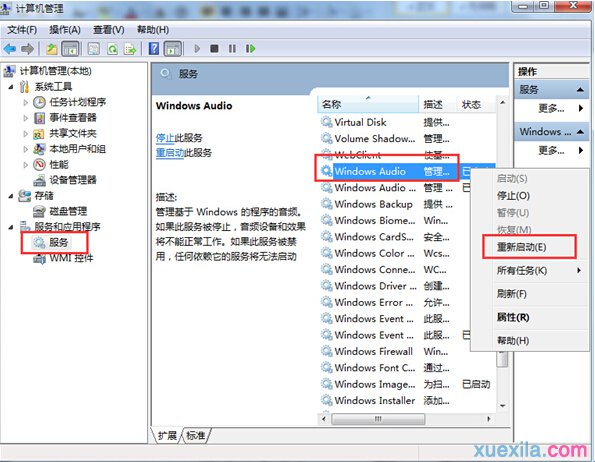Collapse the 存储 tree node

point(11,196)
